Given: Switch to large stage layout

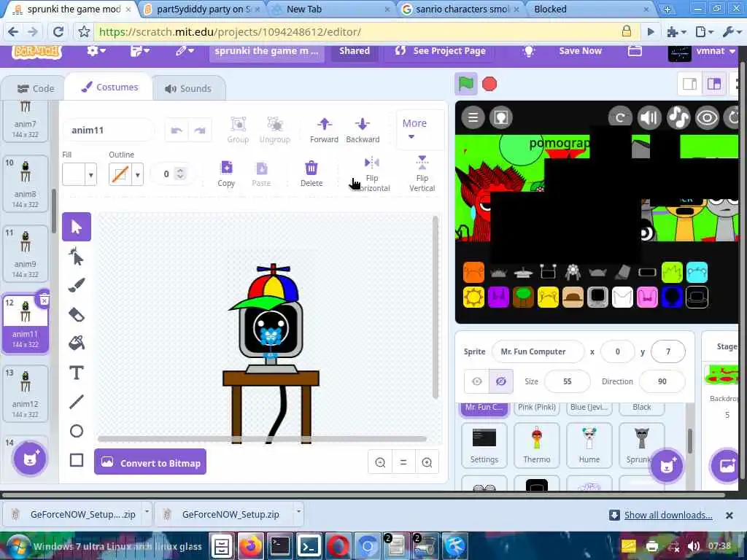Looking at the screenshot, I should [x=713, y=85].
